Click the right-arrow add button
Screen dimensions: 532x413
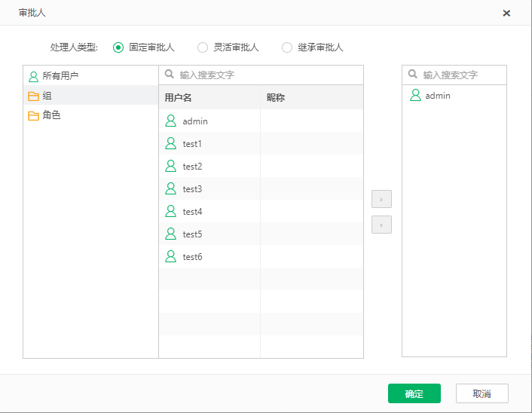click(x=381, y=199)
